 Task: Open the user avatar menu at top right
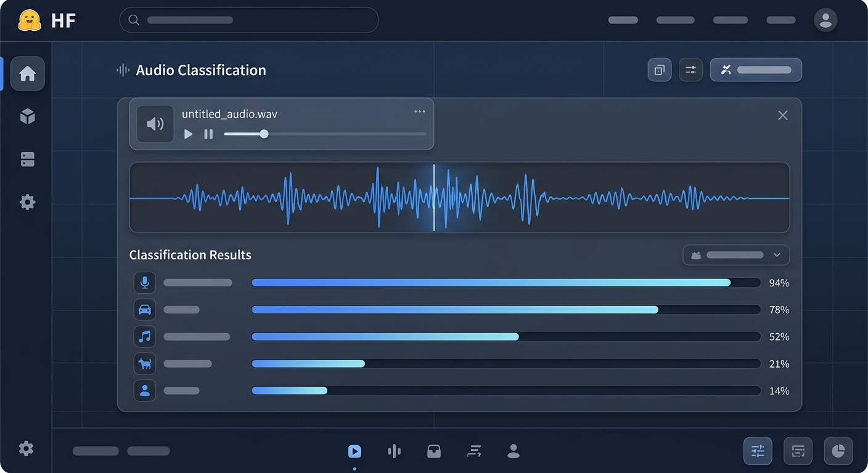(825, 20)
